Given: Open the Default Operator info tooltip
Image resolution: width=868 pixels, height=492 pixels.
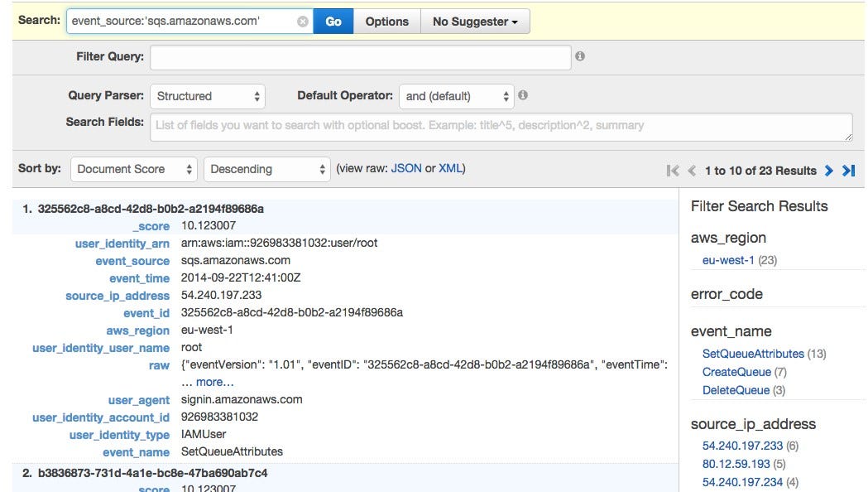Looking at the screenshot, I should [521, 95].
